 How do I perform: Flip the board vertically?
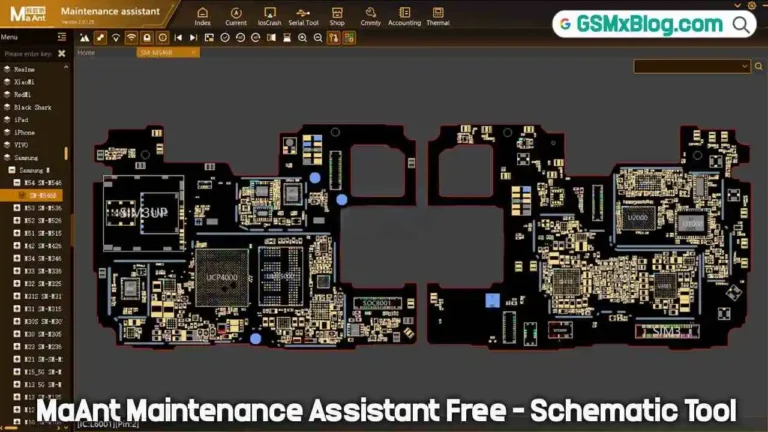(287, 38)
